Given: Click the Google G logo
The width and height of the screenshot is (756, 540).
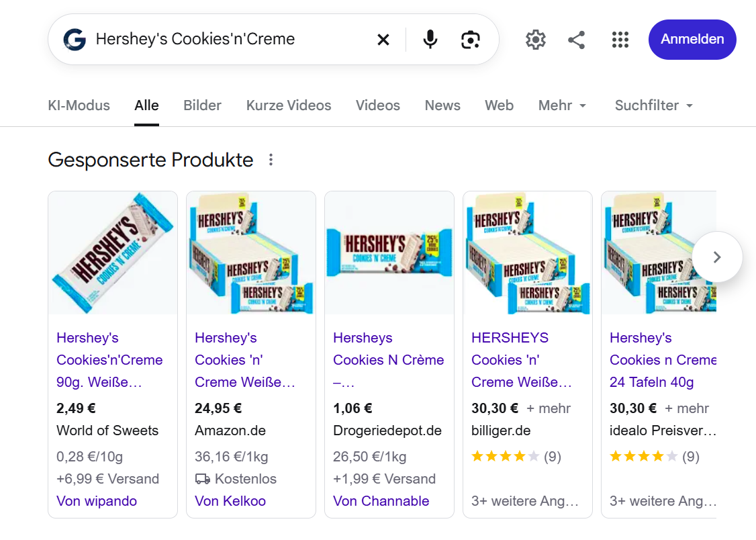Looking at the screenshot, I should tap(75, 40).
